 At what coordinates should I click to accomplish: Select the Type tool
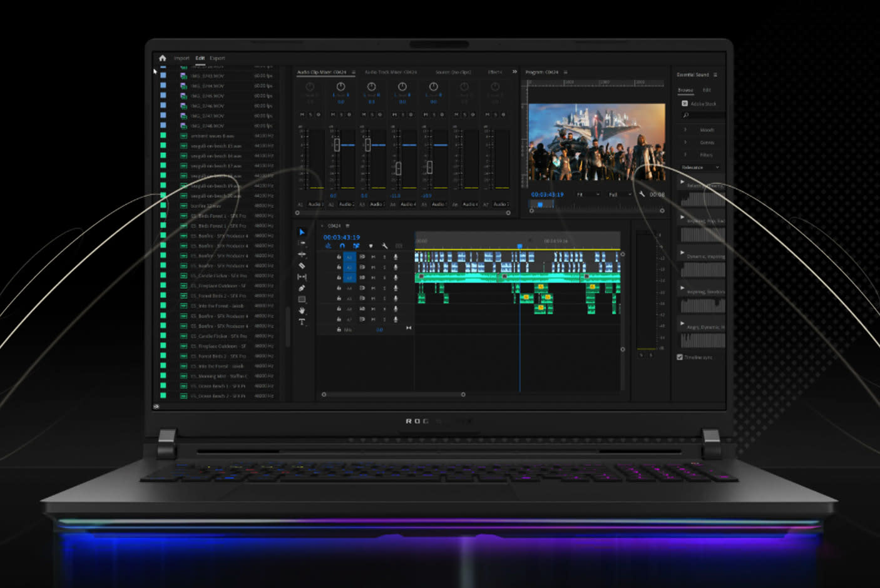[x=302, y=322]
